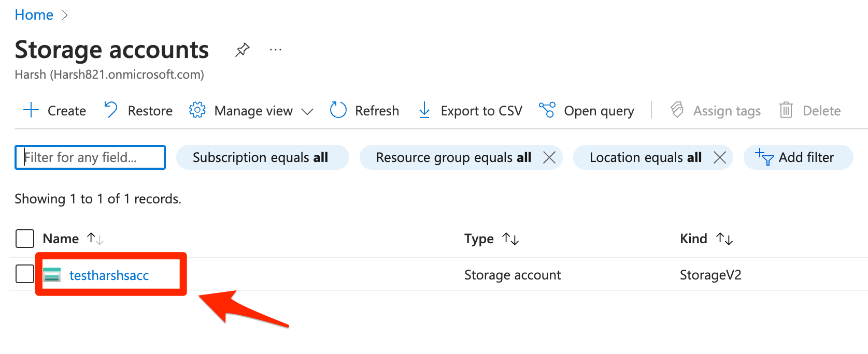
Task: Click the Refresh circular arrow icon
Action: tap(338, 110)
